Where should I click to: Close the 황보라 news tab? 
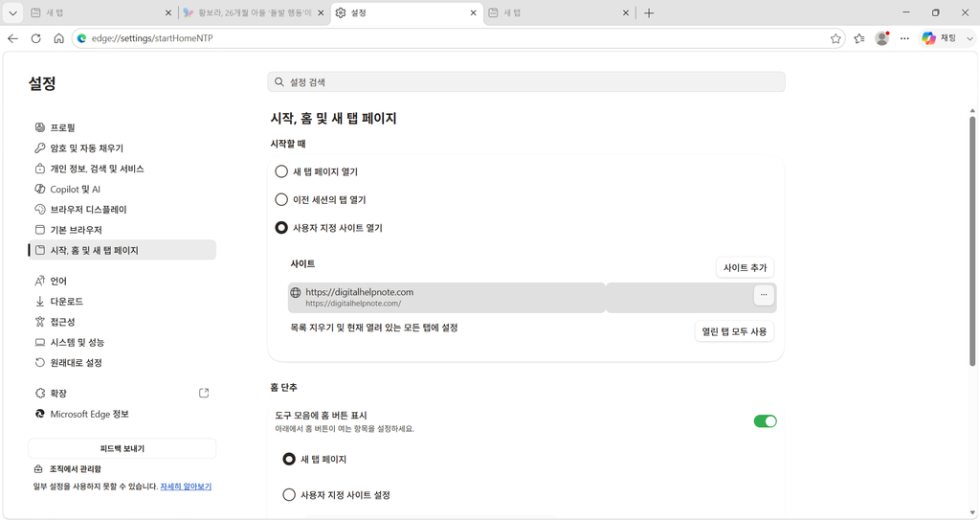tap(321, 12)
